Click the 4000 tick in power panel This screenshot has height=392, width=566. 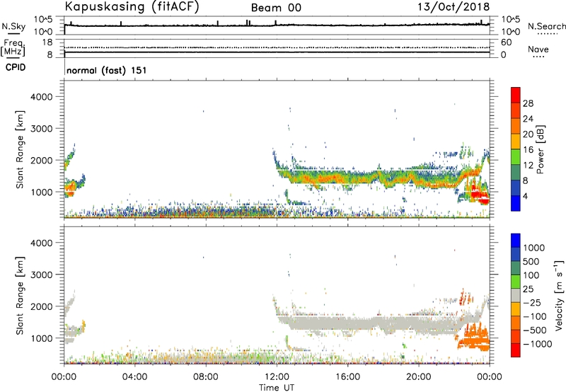point(42,97)
